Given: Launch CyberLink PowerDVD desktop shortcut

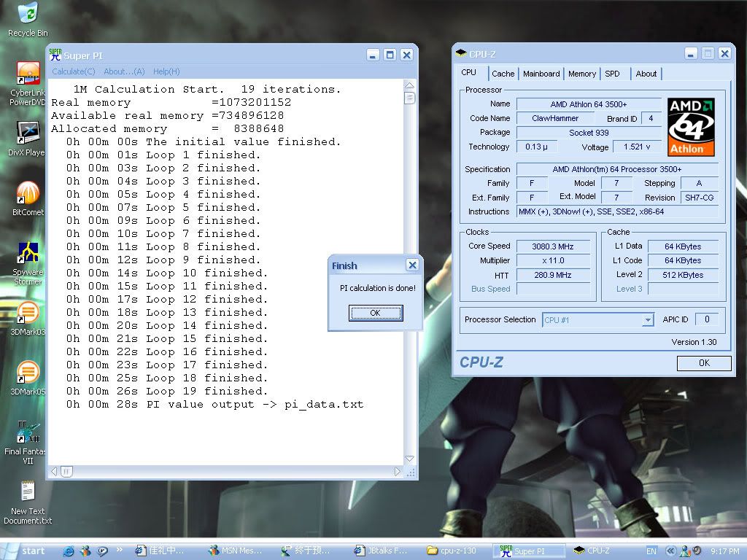Looking at the screenshot, I should (x=28, y=74).
